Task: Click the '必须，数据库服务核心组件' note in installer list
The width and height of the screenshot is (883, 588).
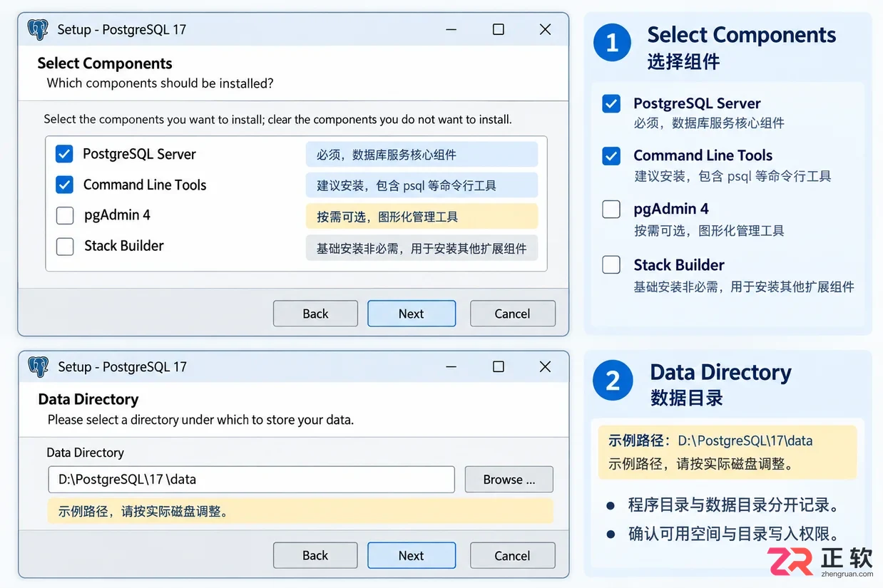Action: click(x=422, y=155)
